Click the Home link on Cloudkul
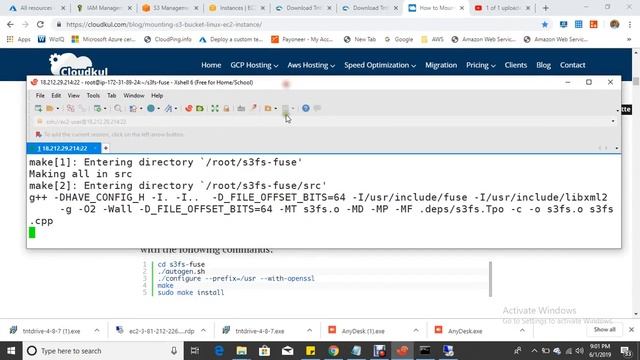Viewport: 640px width, 360px height. click(211, 65)
